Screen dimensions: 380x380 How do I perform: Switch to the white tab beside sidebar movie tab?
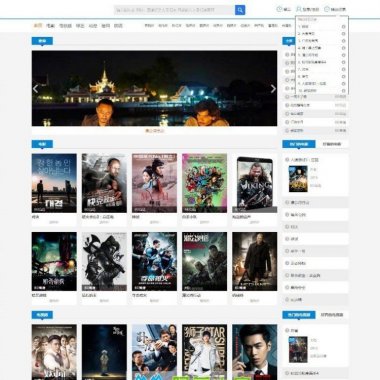[332, 144]
